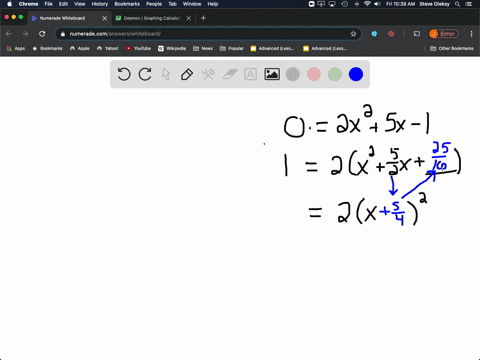Screen dimensions: 480x360
Task: Click the profile Error button
Action: 444,34
